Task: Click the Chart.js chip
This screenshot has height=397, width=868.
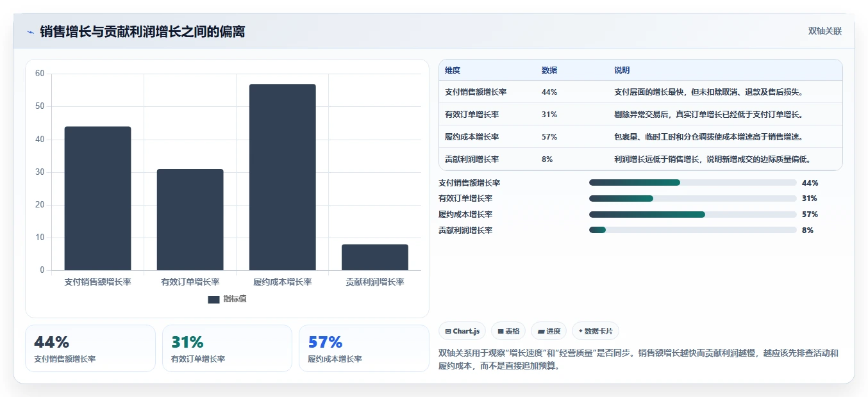Action: [462, 331]
